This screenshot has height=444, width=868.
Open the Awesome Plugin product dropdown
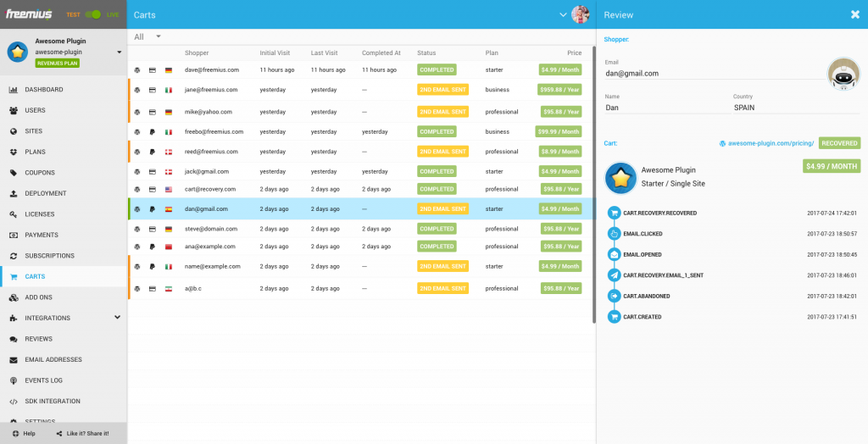pyautogui.click(x=119, y=52)
